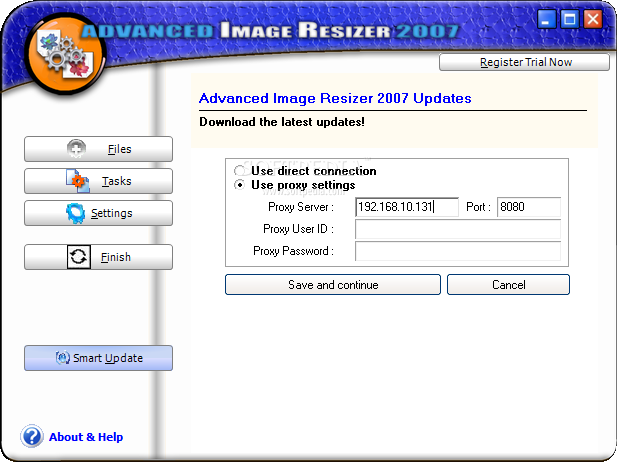Maximize the application window
The width and height of the screenshot is (617, 462).
point(569,19)
